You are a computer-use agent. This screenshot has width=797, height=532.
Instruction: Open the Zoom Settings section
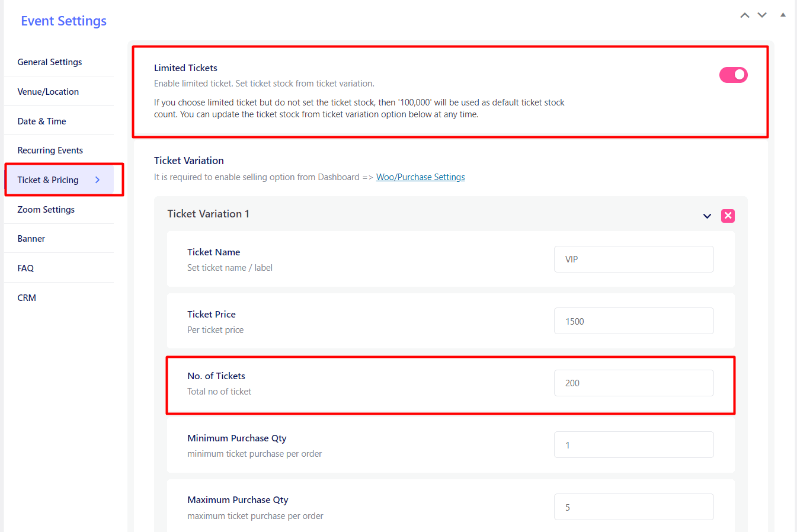[x=46, y=209]
